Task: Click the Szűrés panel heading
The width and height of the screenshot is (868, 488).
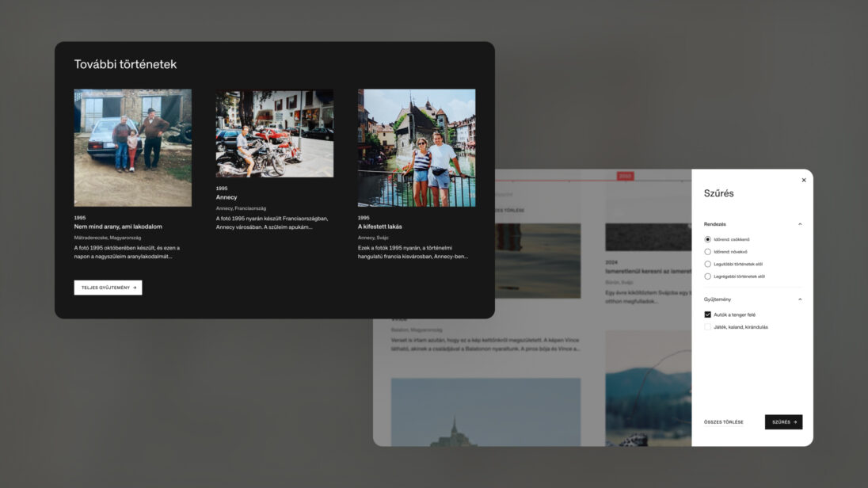Action: (718, 193)
